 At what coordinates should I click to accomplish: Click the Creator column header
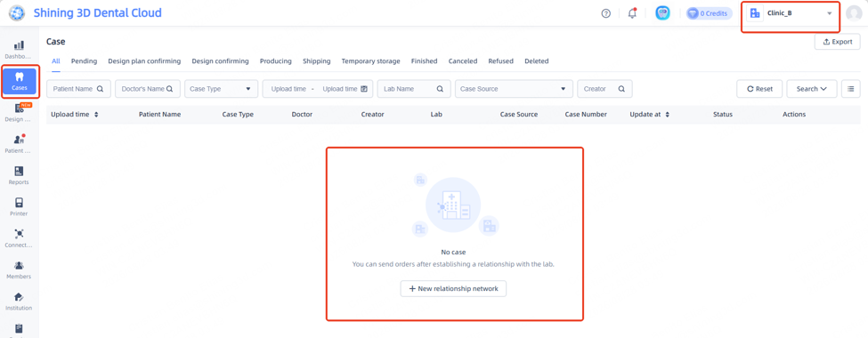[372, 115]
